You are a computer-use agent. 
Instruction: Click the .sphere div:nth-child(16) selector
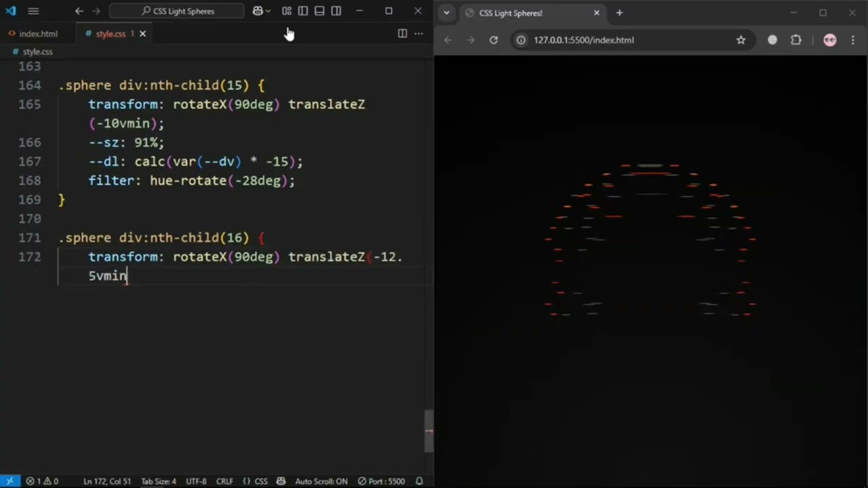click(154, 238)
